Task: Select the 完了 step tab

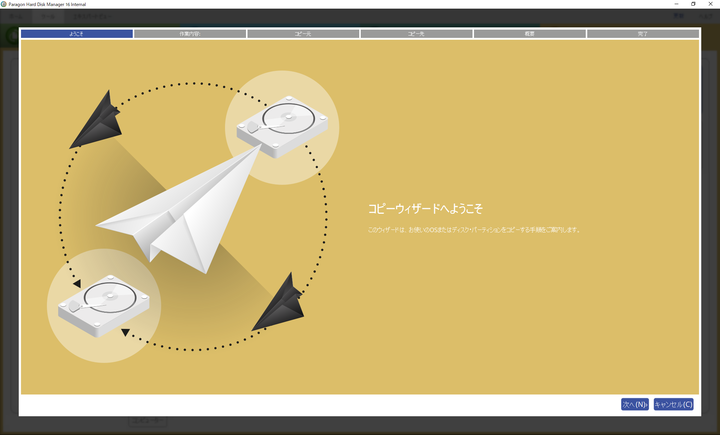Action: [x=642, y=33]
